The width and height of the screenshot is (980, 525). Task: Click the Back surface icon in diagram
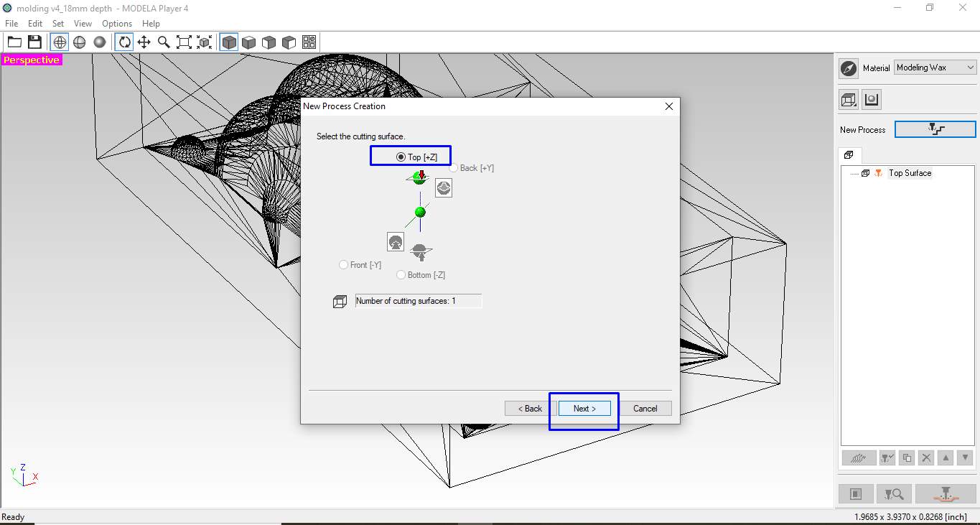point(444,188)
